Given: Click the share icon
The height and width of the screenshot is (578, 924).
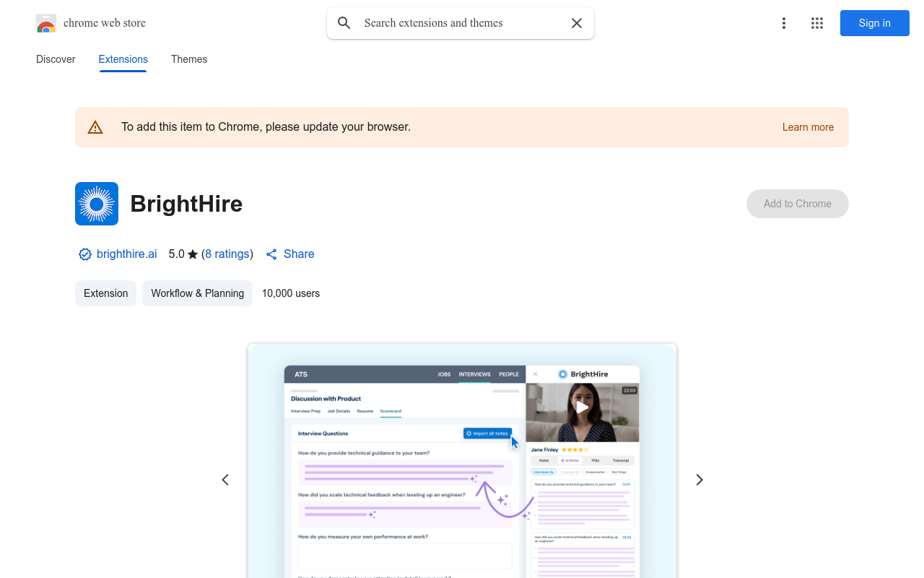Looking at the screenshot, I should 271,254.
